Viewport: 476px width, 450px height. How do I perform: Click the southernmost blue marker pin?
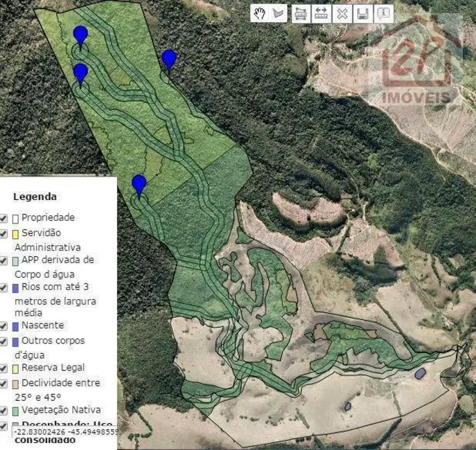(139, 183)
